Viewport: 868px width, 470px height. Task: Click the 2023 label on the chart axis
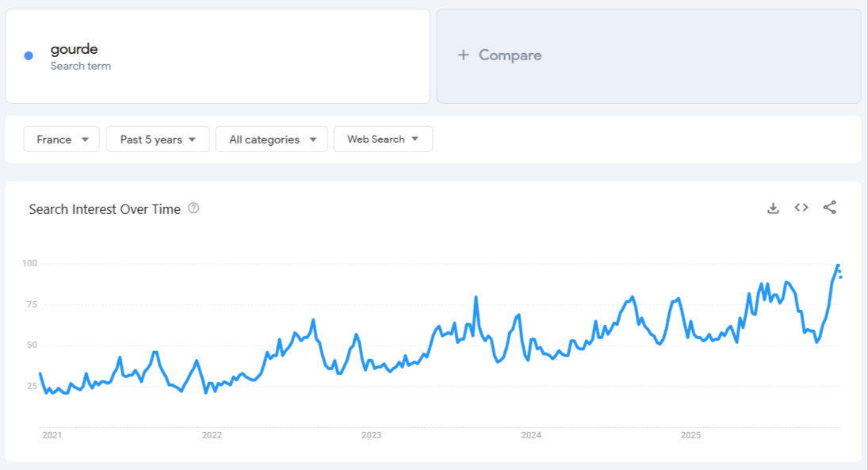click(x=373, y=434)
